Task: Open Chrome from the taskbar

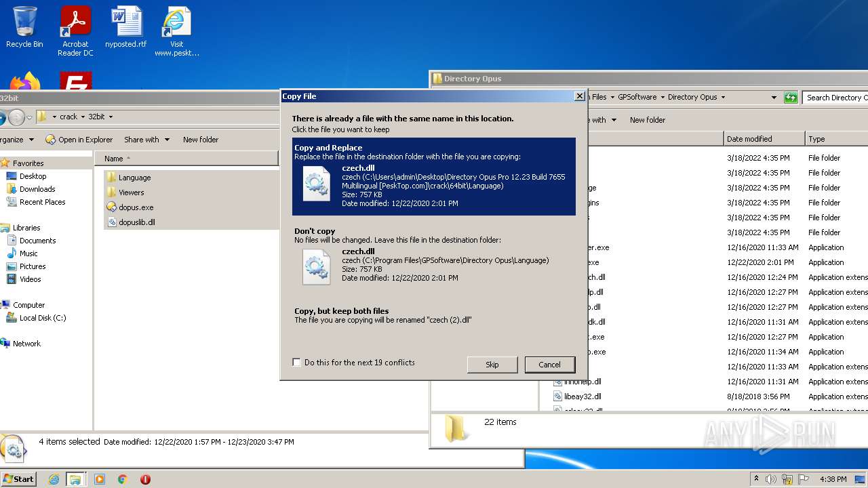Action: coord(123,479)
